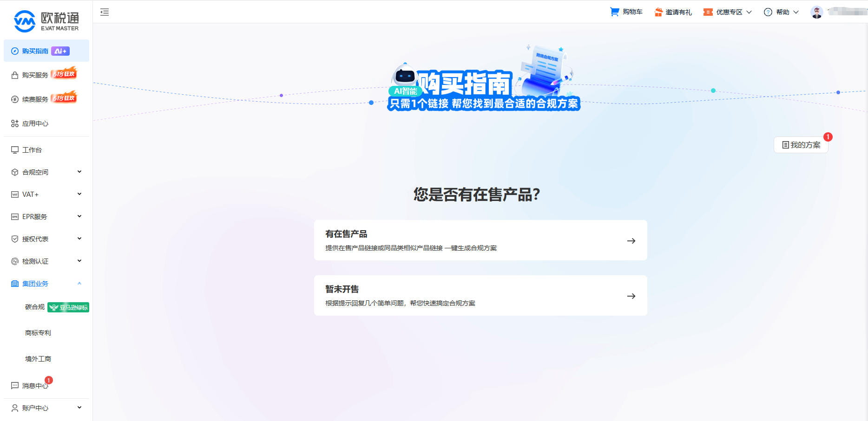Expand the 授权代表 chevron
The height and width of the screenshot is (421, 868).
(x=79, y=239)
